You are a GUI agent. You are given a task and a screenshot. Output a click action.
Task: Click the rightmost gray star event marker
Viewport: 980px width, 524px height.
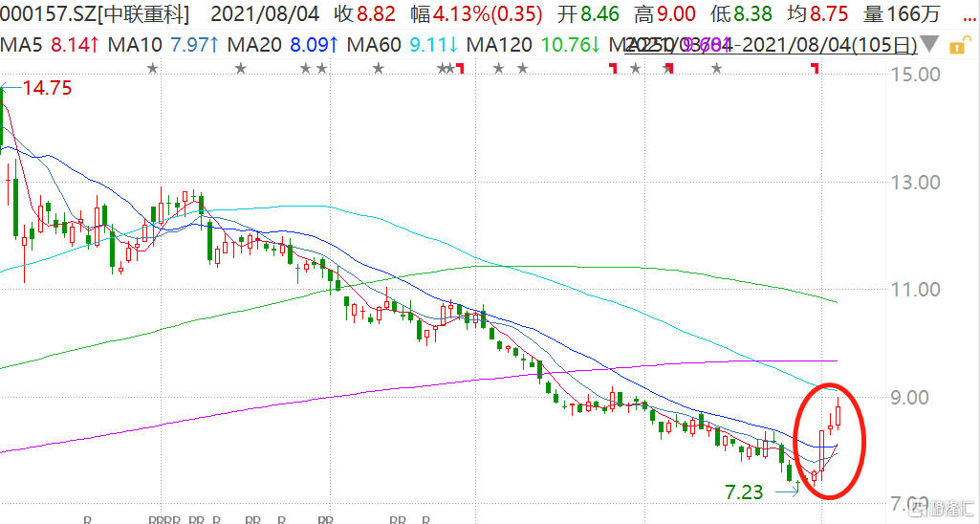pyautogui.click(x=717, y=68)
